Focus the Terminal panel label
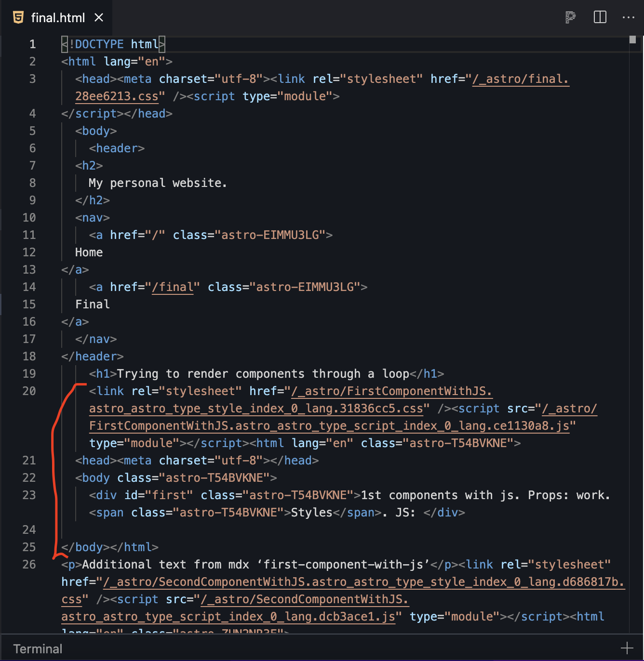The height and width of the screenshot is (661, 644). coord(38,648)
